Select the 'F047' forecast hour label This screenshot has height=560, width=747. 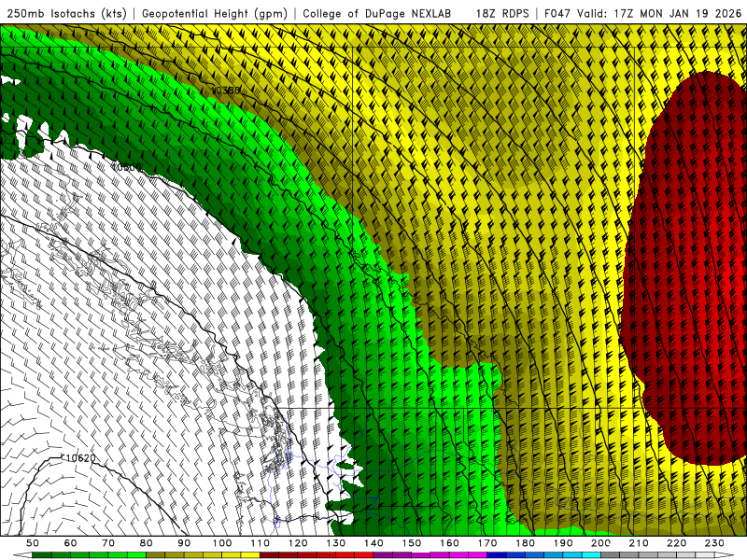[x=557, y=13]
